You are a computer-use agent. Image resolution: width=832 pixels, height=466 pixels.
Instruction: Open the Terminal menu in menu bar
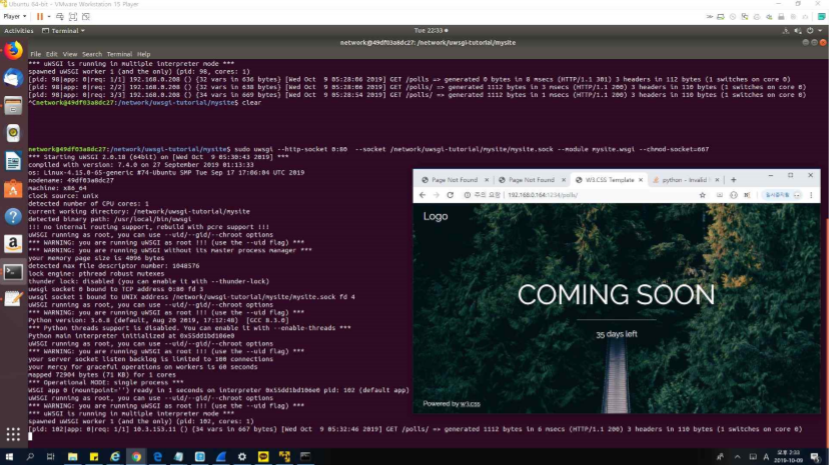pyautogui.click(x=119, y=54)
